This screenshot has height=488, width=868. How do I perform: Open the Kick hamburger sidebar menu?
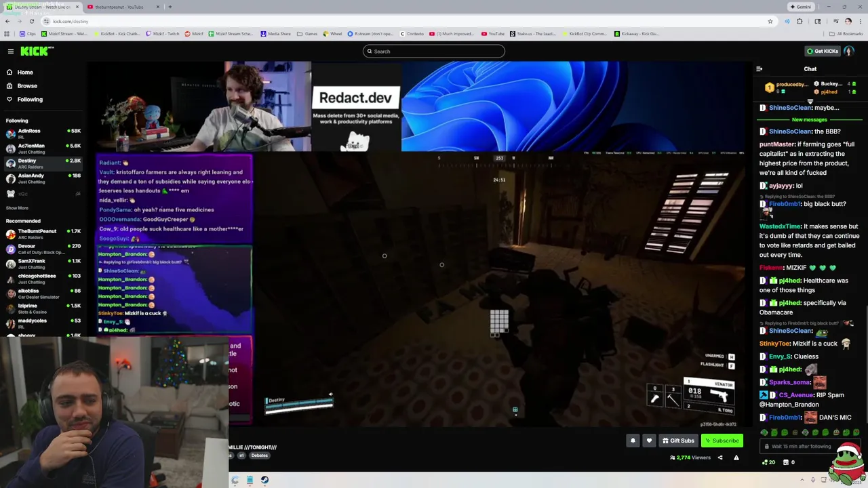pyautogui.click(x=10, y=51)
